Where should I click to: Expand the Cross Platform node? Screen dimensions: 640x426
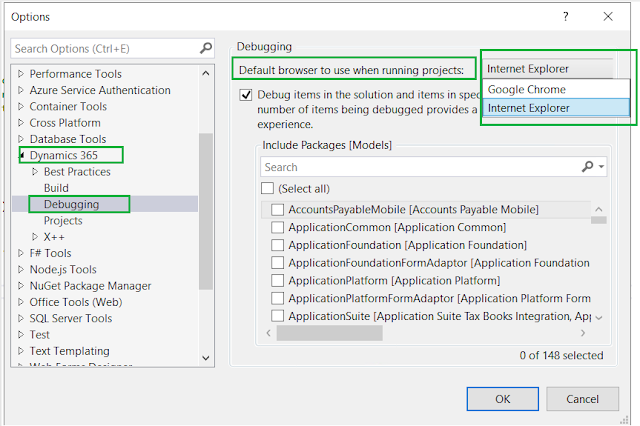tap(21, 122)
